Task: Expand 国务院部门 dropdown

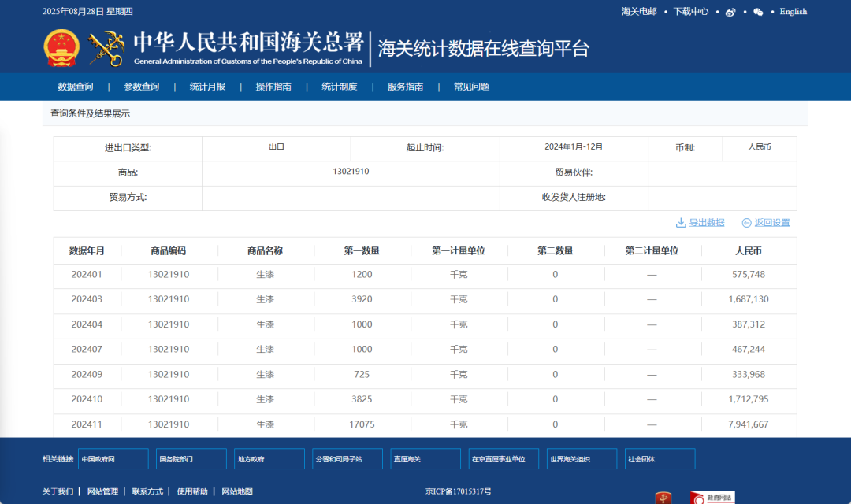Action: pos(191,459)
